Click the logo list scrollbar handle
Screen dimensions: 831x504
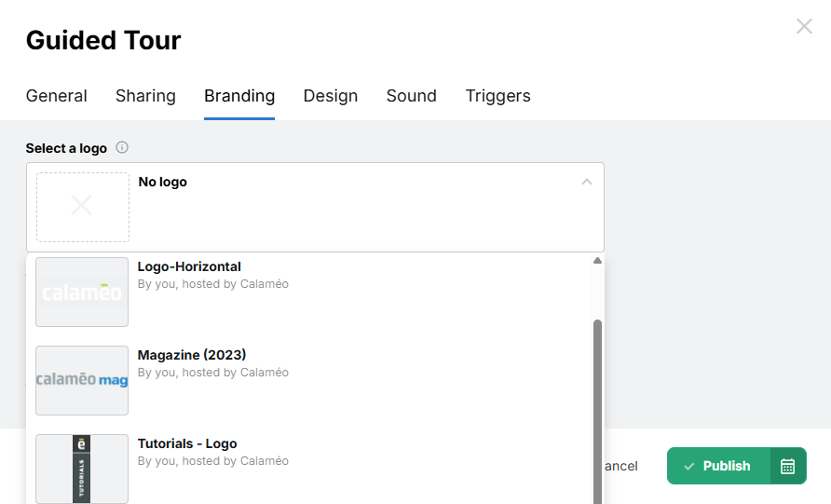click(x=597, y=411)
